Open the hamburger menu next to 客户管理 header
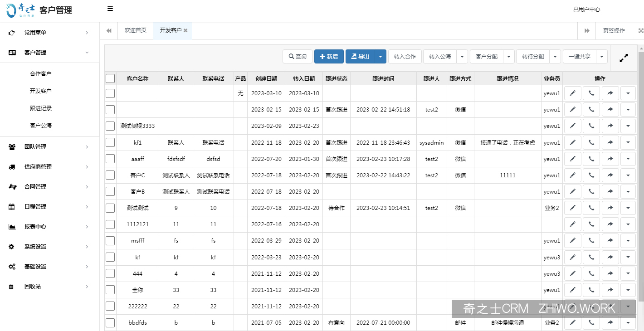 pos(110,9)
